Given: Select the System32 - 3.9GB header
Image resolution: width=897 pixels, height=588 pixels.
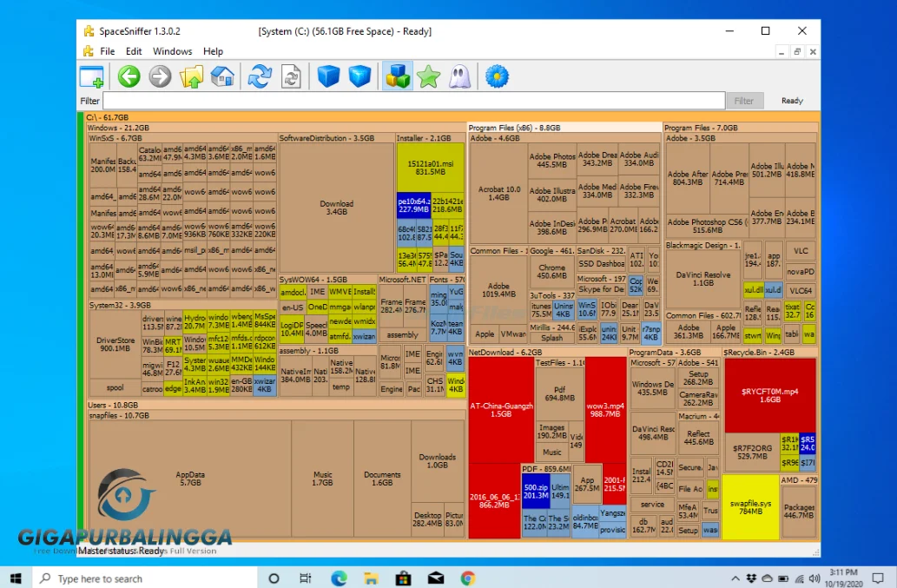Looking at the screenshot, I should click(181, 306).
